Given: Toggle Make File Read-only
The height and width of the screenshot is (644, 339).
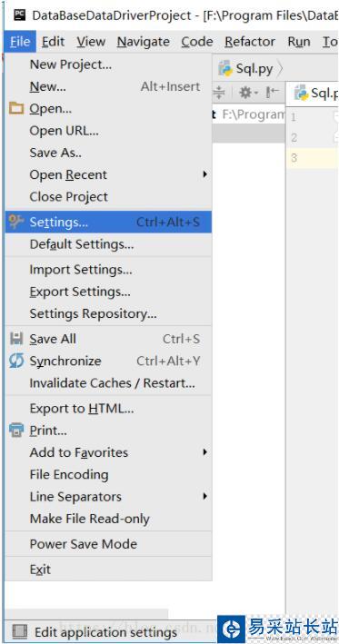Looking at the screenshot, I should tap(108, 519).
